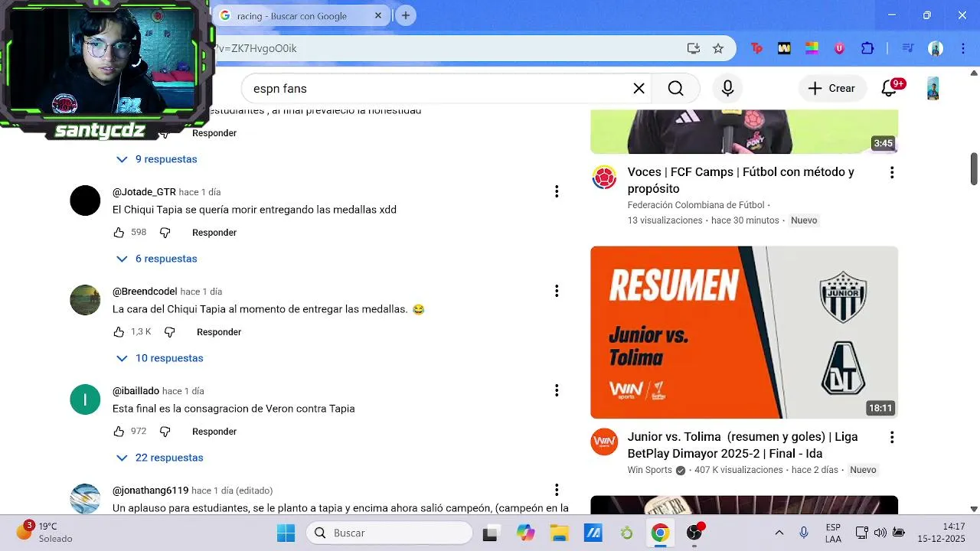Show hidden system tray icons

coord(779,533)
